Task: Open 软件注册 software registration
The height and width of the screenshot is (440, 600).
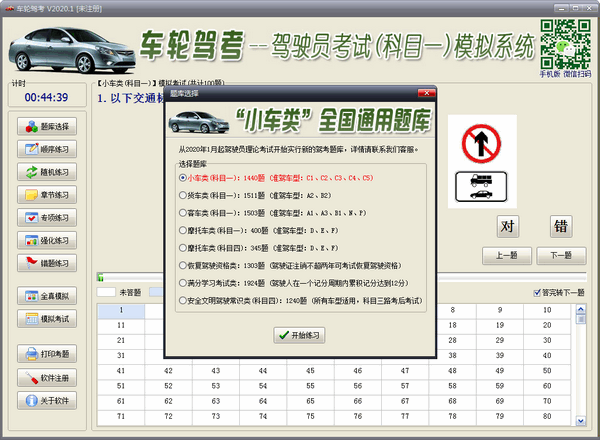Action: 47,378
